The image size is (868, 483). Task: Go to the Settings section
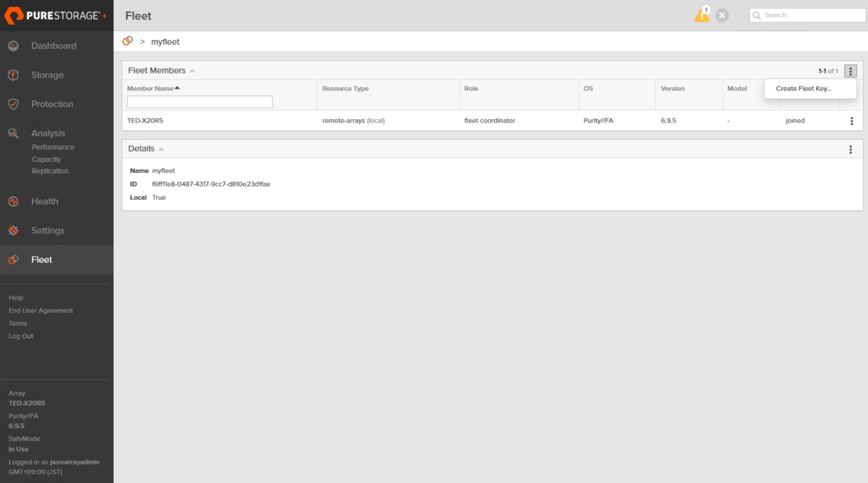[48, 231]
